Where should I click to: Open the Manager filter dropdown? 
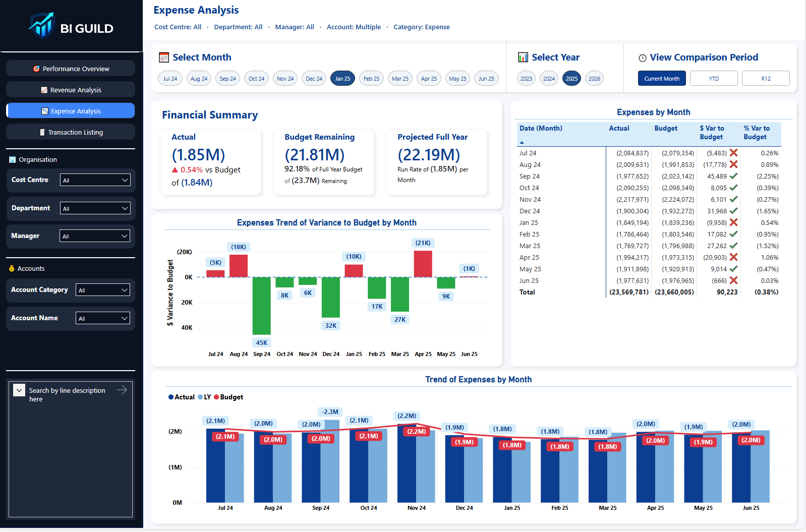[95, 236]
